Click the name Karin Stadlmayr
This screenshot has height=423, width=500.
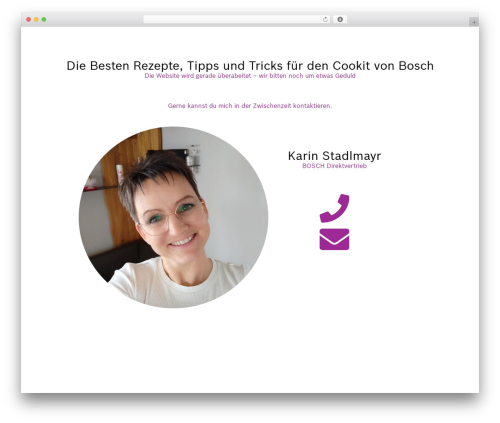334,156
